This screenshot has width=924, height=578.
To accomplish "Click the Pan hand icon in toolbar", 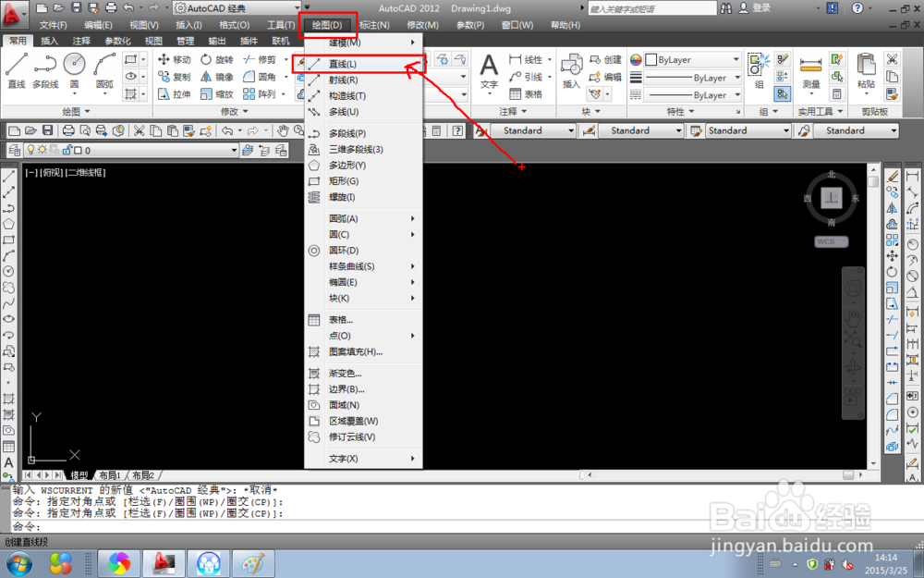I will point(283,131).
